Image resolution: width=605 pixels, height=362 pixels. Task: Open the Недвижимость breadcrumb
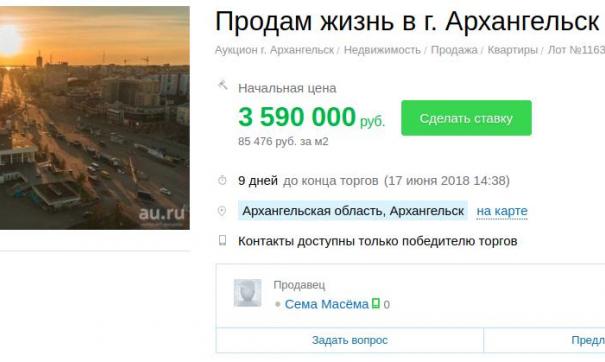click(x=382, y=50)
